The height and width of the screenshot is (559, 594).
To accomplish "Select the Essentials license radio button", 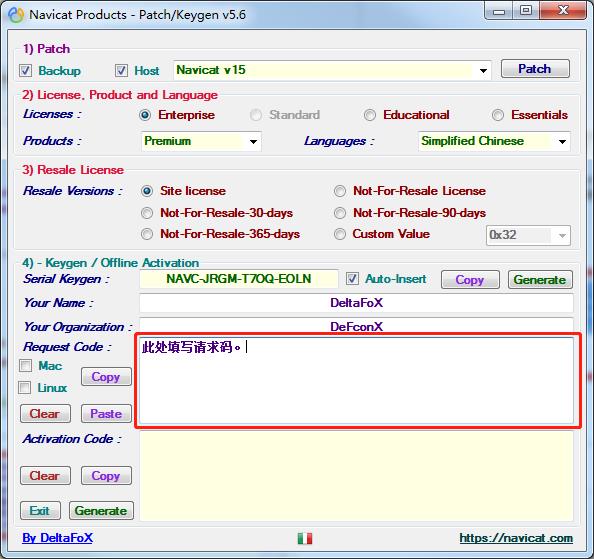I will tap(498, 115).
